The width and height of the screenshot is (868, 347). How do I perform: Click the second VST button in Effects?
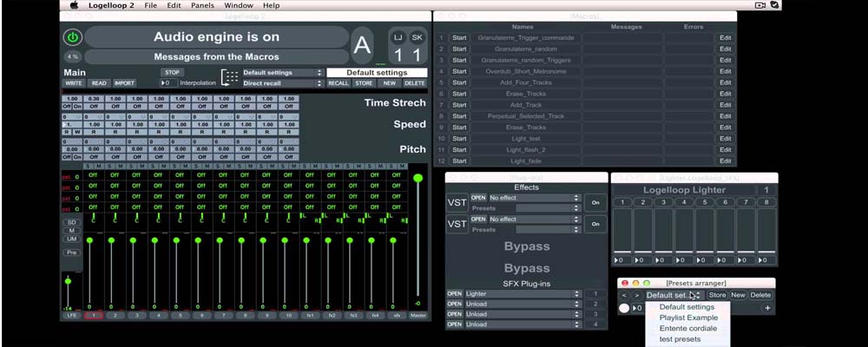[457, 224]
